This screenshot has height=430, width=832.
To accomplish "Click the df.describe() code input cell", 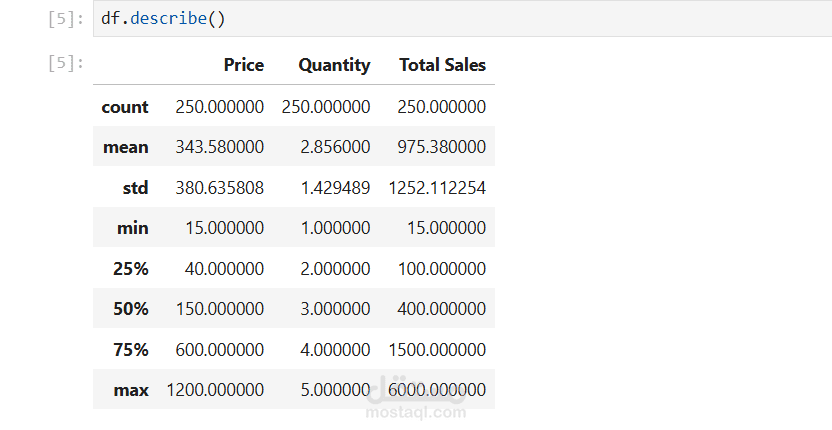I will [x=460, y=19].
